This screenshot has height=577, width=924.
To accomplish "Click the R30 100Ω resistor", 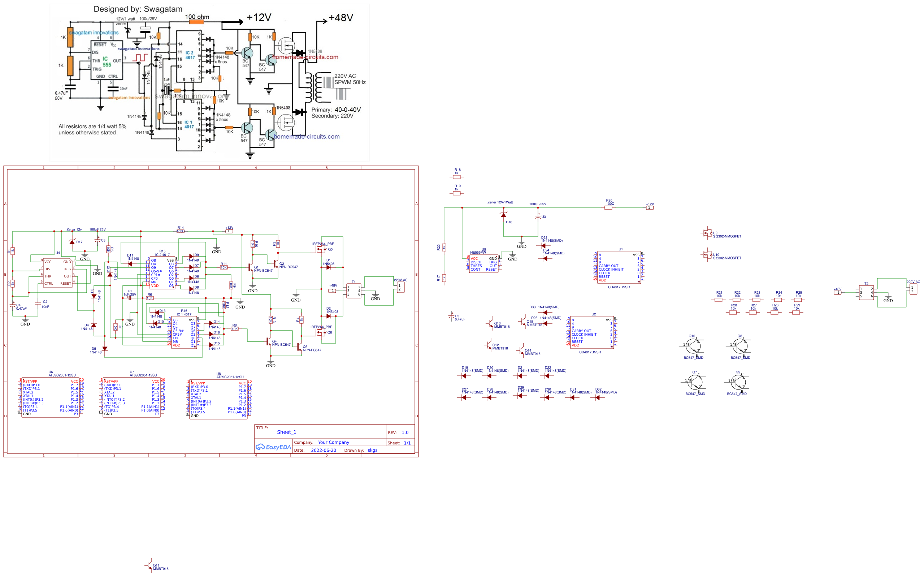I will pyautogui.click(x=609, y=208).
